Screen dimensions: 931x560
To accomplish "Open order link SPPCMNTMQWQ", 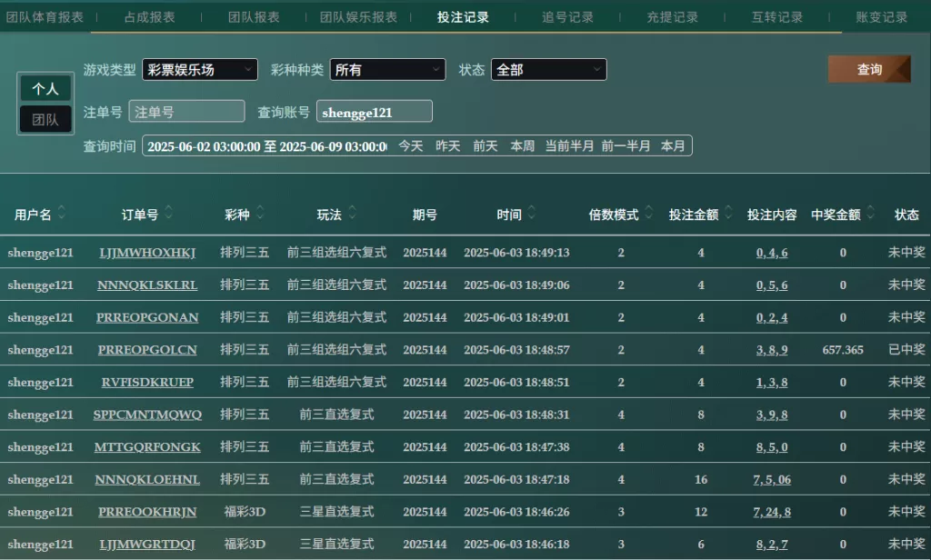I will point(147,415).
